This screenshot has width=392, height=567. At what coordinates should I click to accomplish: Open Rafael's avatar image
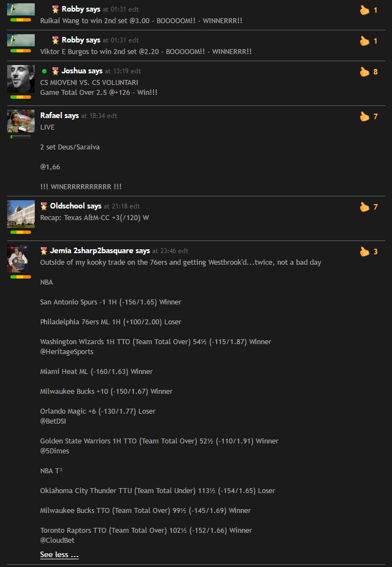(x=21, y=121)
